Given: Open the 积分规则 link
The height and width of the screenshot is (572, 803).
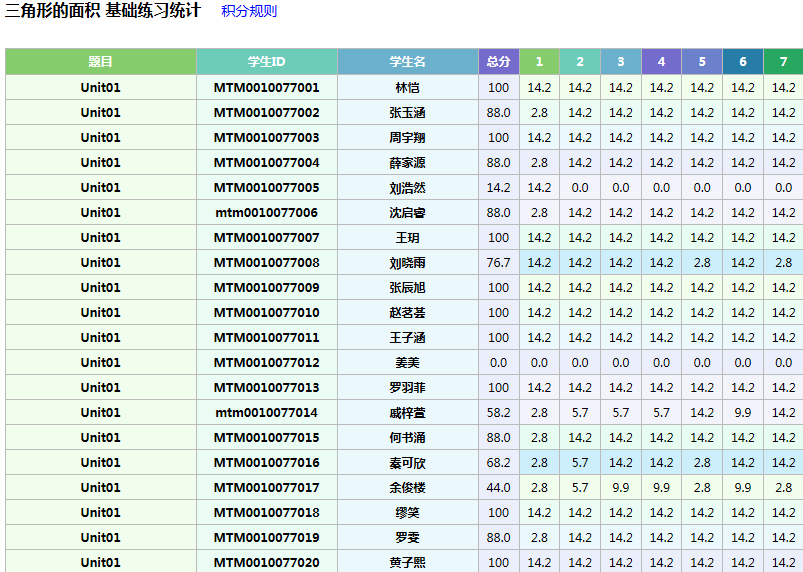Looking at the screenshot, I should tap(249, 11).
